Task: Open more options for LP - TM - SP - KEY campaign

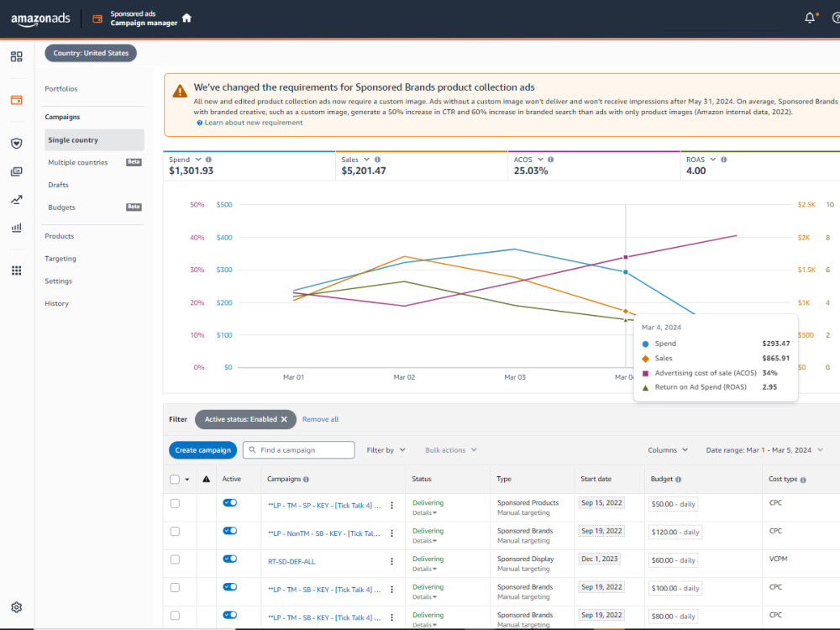Action: point(392,505)
